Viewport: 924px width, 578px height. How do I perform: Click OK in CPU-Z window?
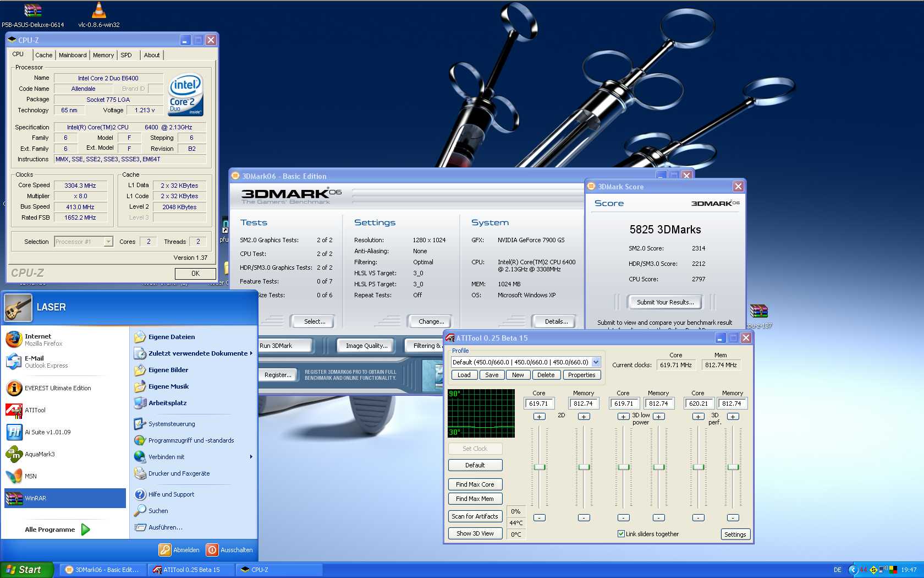point(195,274)
